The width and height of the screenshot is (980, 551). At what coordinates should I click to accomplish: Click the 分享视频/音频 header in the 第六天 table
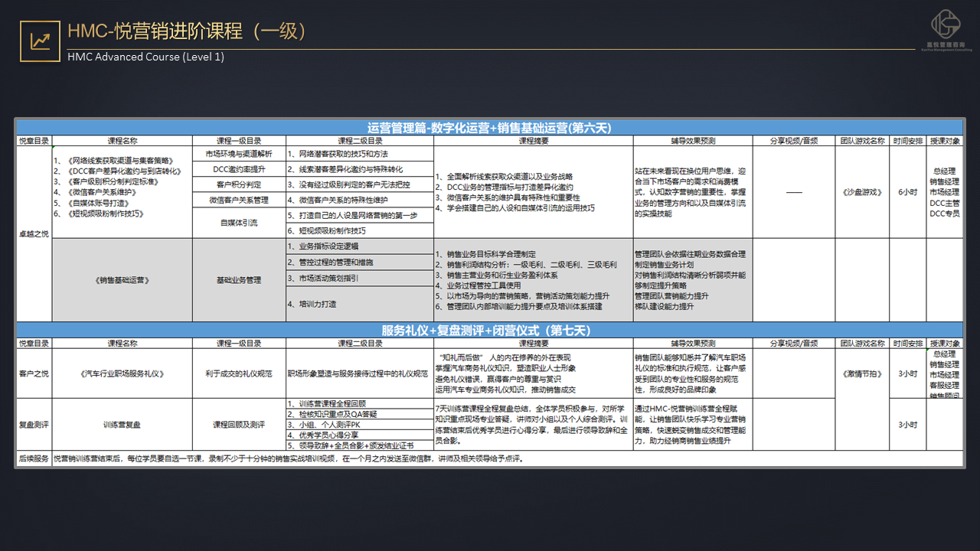pos(793,141)
